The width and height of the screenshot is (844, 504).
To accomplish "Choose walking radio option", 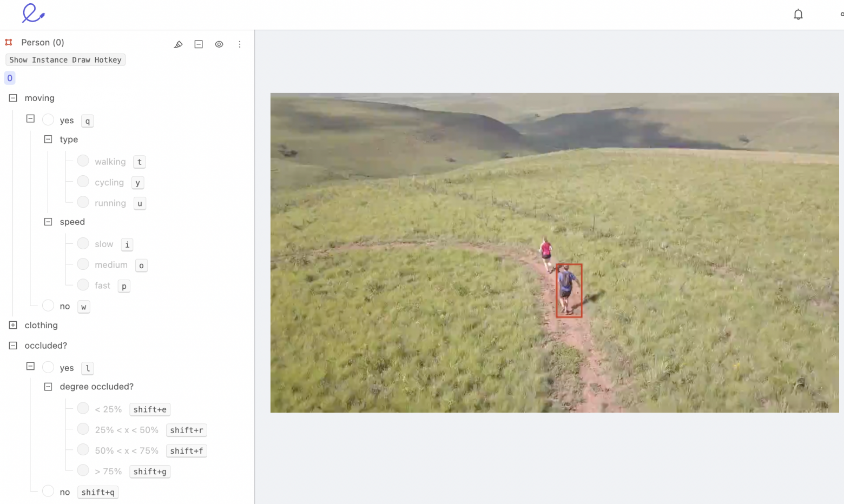I will tap(83, 161).
